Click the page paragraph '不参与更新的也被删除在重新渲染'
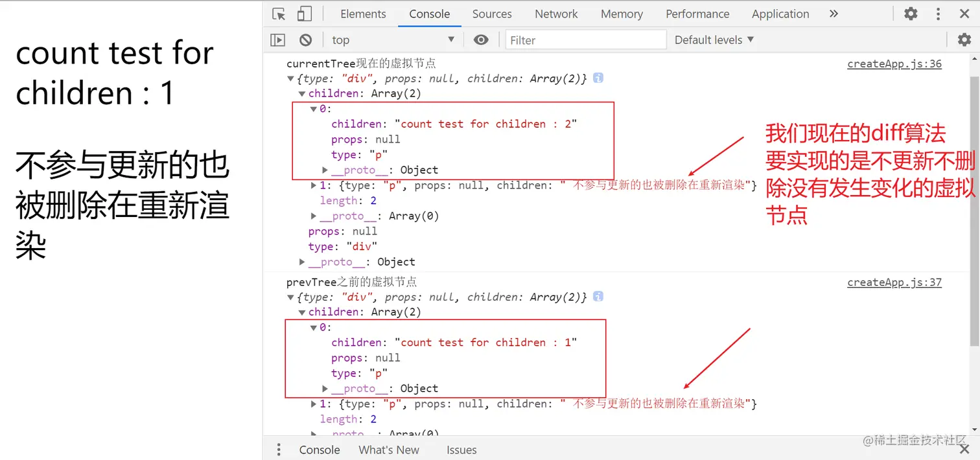This screenshot has width=980, height=460. coord(122,205)
